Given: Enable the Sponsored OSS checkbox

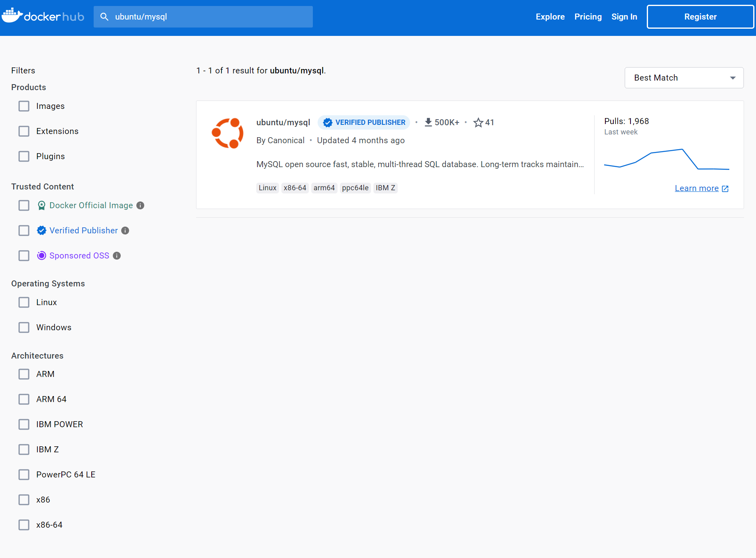Looking at the screenshot, I should coord(24,256).
